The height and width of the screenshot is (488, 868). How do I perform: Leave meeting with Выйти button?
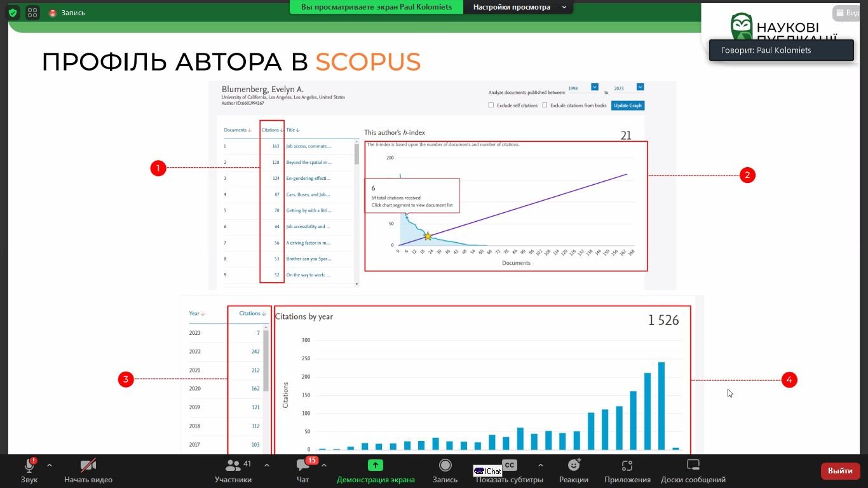840,471
